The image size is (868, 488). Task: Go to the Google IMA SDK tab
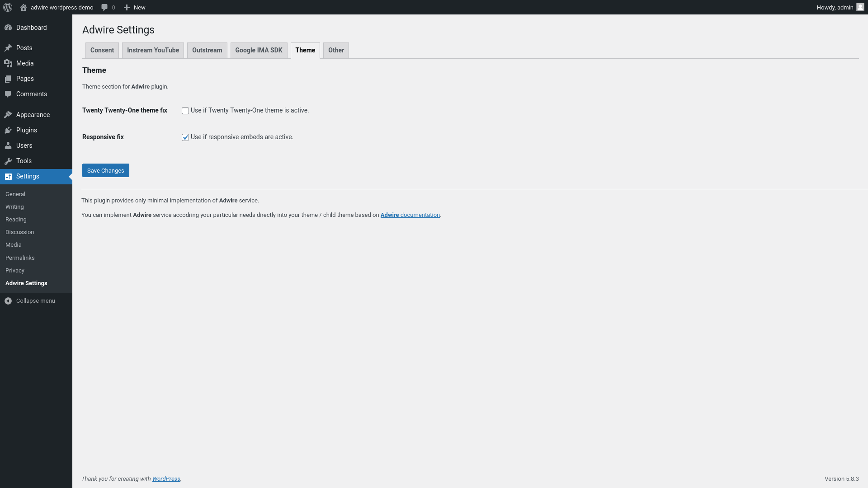pyautogui.click(x=259, y=50)
